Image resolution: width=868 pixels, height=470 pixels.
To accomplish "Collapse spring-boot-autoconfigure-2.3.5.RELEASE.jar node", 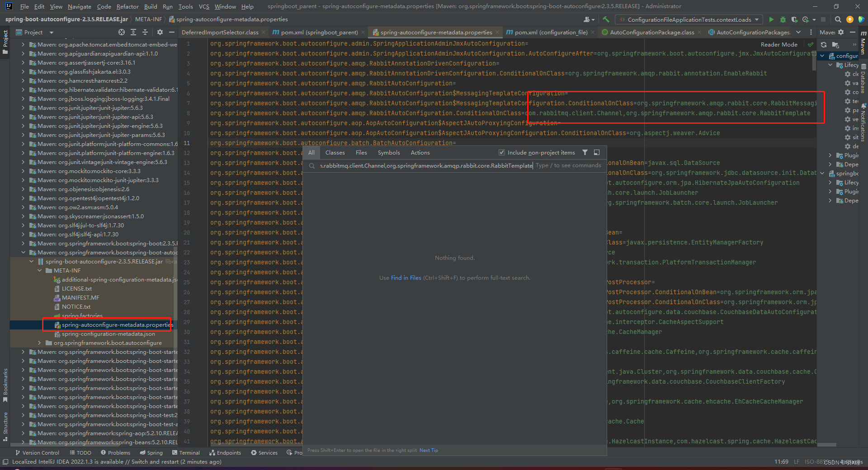I will coord(32,262).
